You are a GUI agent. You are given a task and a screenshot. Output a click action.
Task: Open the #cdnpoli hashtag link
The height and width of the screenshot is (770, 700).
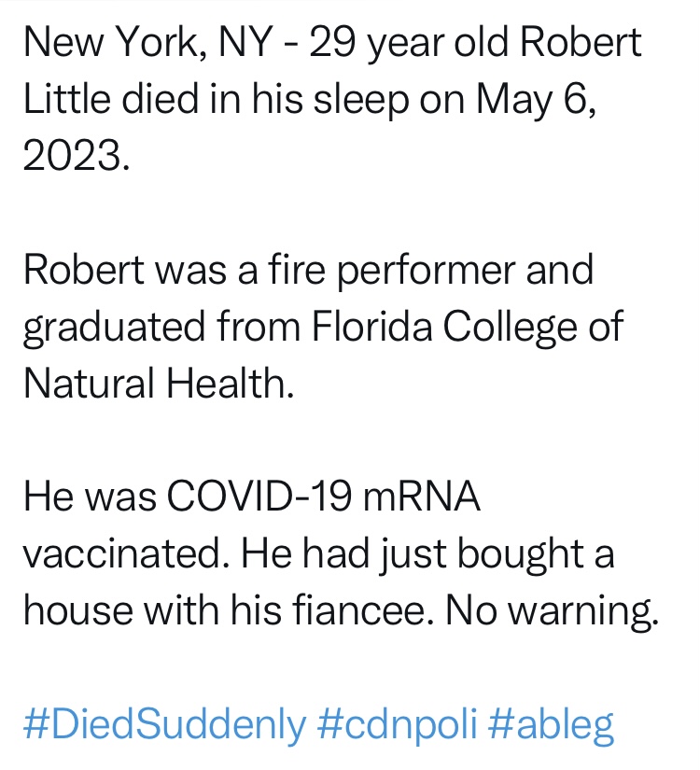[397, 725]
